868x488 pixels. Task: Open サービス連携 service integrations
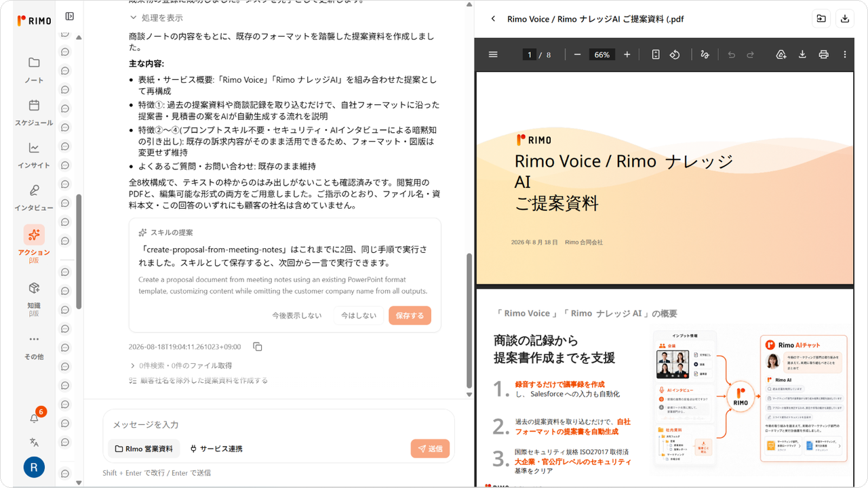click(x=216, y=449)
